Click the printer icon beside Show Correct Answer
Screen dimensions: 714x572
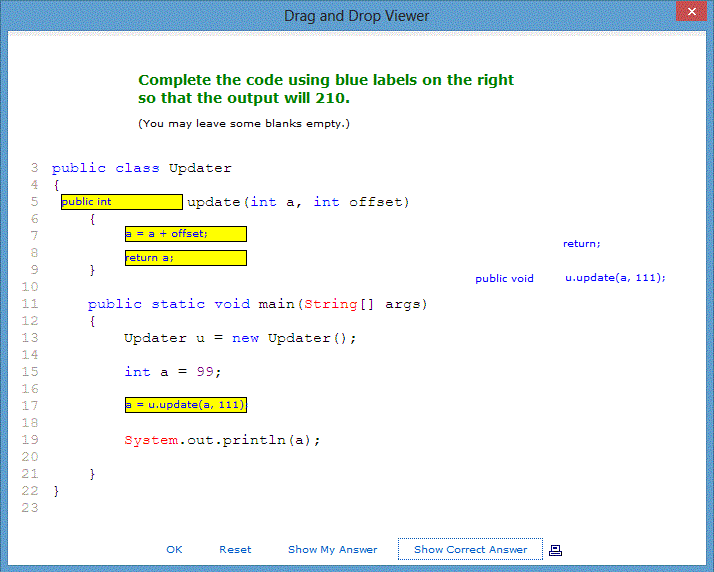point(556,550)
